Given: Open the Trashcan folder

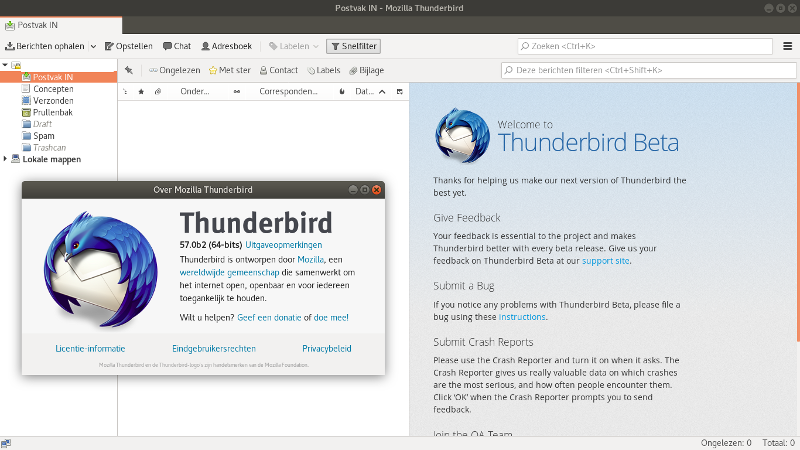Looking at the screenshot, I should tap(49, 147).
